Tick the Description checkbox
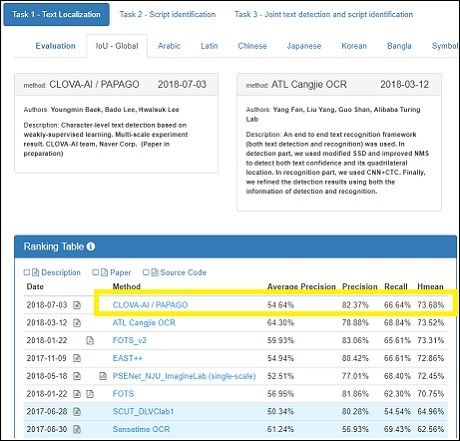460x441 pixels. tap(27, 272)
